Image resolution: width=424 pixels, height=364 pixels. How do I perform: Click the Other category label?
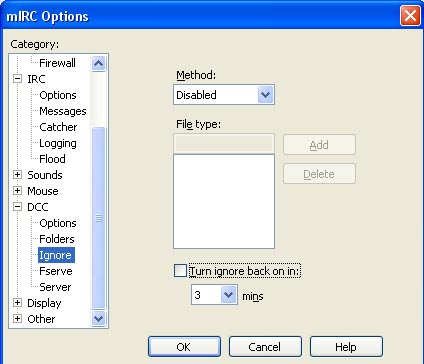(41, 319)
